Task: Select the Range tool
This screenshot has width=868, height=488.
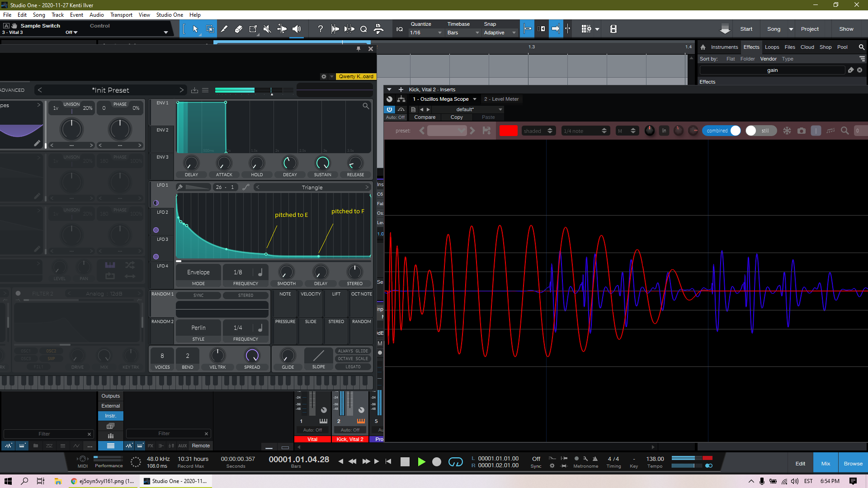Action: pos(210,29)
